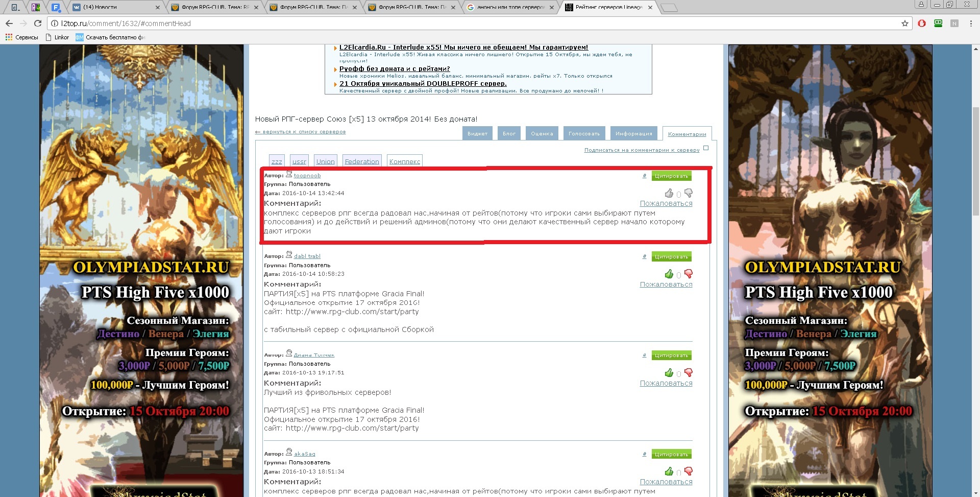Open the L2Elcardia.Ru Interlude x55 ad link
980x497 pixels.
point(463,48)
